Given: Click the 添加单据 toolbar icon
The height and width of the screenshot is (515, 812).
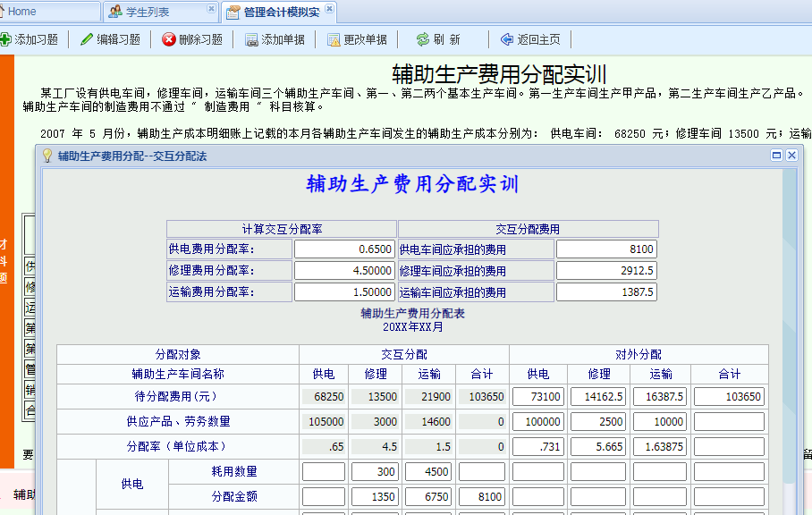Looking at the screenshot, I should point(251,40).
